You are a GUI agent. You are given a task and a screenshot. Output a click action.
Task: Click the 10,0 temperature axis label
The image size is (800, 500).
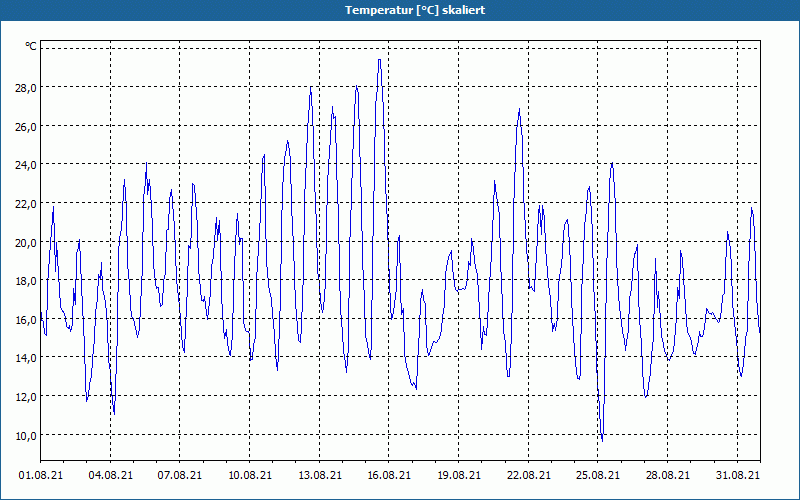pyautogui.click(x=25, y=435)
